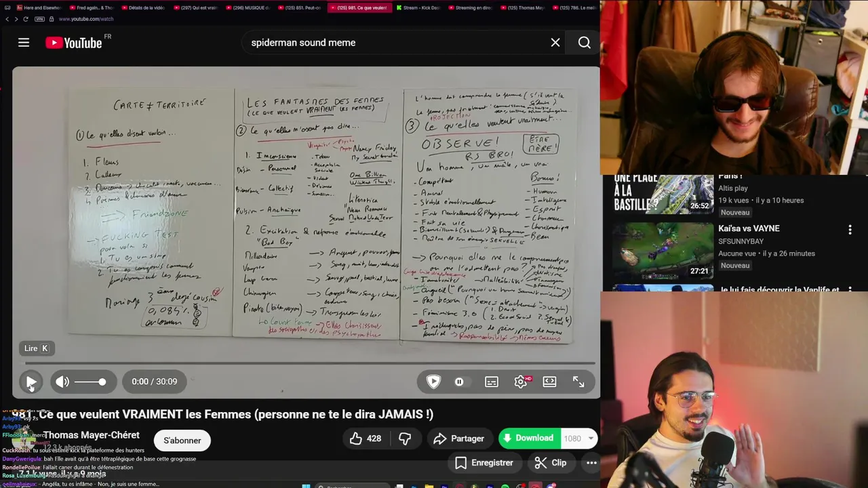The height and width of the screenshot is (488, 868).
Task: Adjust the volume slider handle
Action: pos(102,382)
